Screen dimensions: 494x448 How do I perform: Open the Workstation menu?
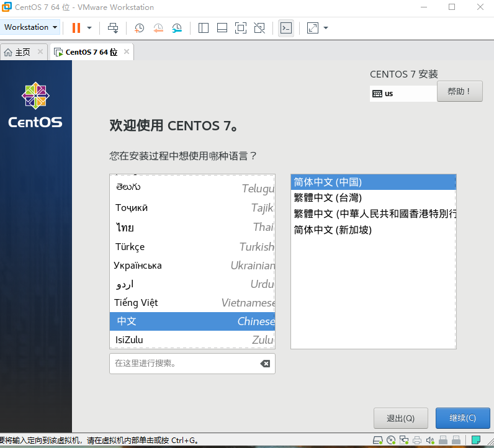click(30, 27)
